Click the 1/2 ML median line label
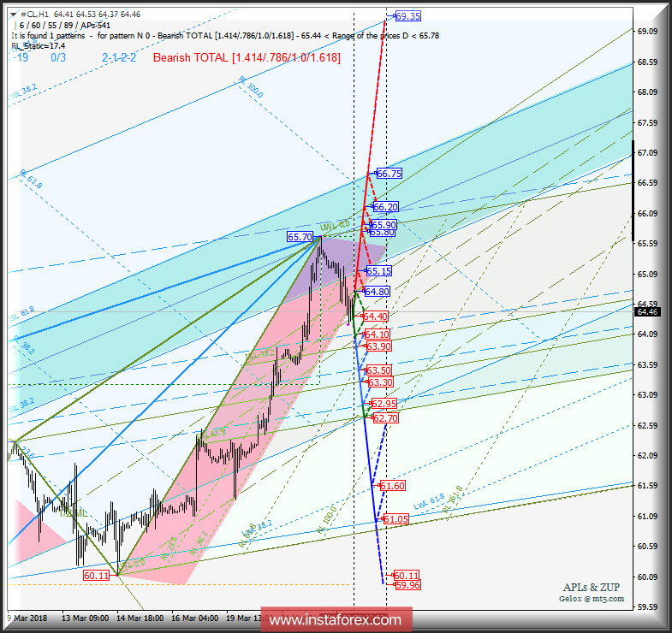Image resolution: width=672 pixels, height=633 pixels. [74, 513]
